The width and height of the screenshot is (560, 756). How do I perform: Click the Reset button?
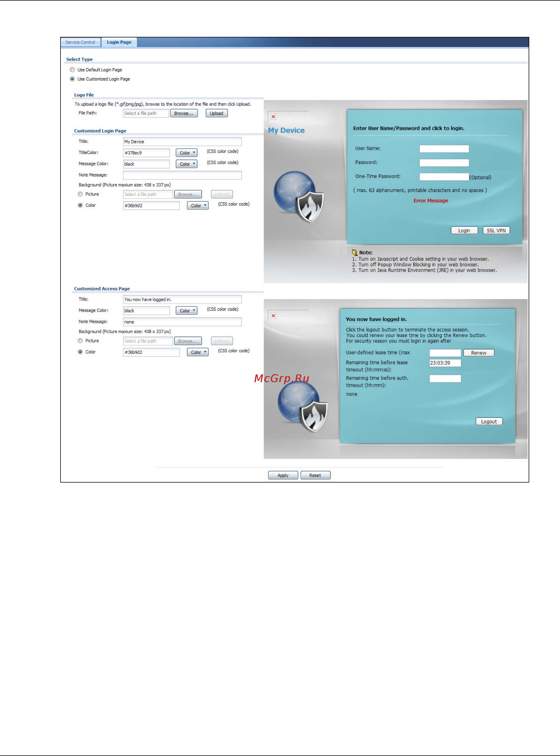pyautogui.click(x=315, y=475)
